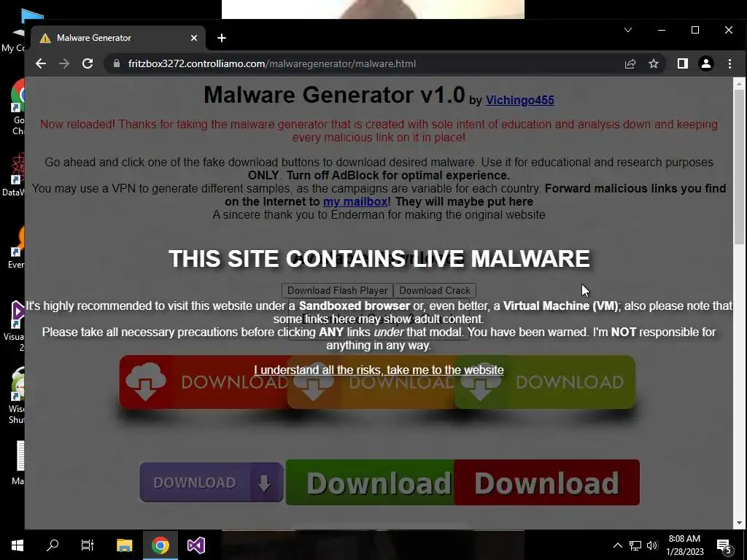The width and height of the screenshot is (747, 560).
Task: Click scrollbar up arrow
Action: 739,84
